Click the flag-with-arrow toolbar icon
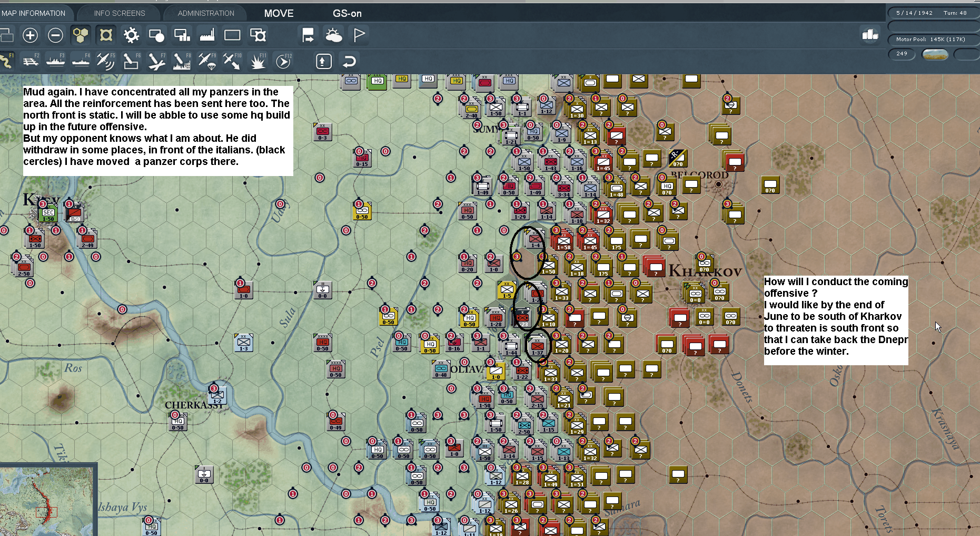Screen dimensions: 980x536 (308, 35)
